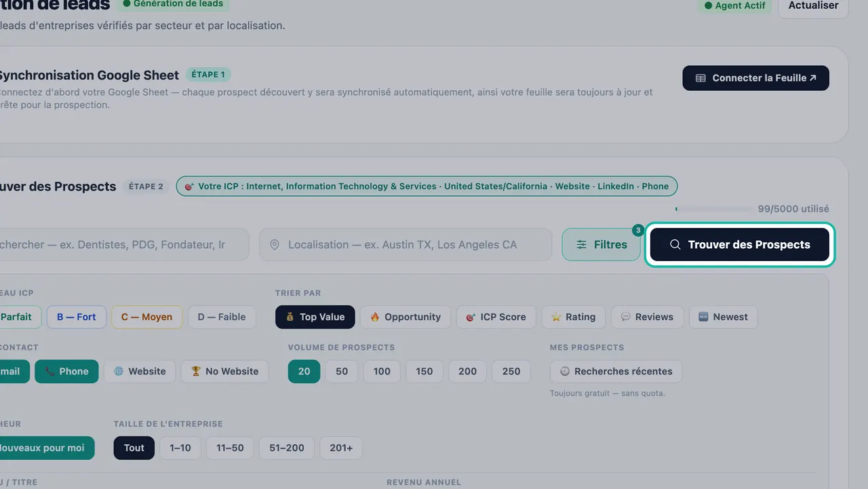The height and width of the screenshot is (489, 868).
Task: Click the location pin icon
Action: pos(275,245)
